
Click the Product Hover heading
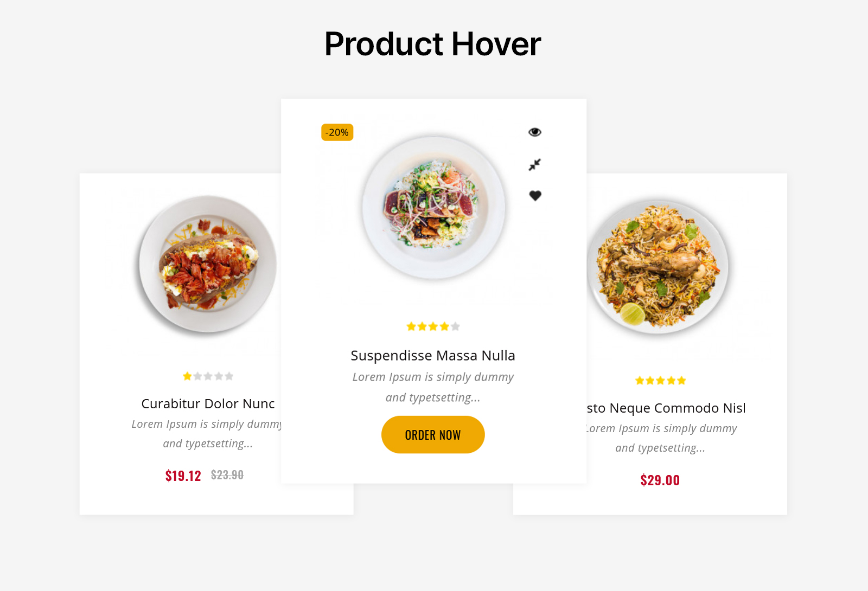point(433,44)
